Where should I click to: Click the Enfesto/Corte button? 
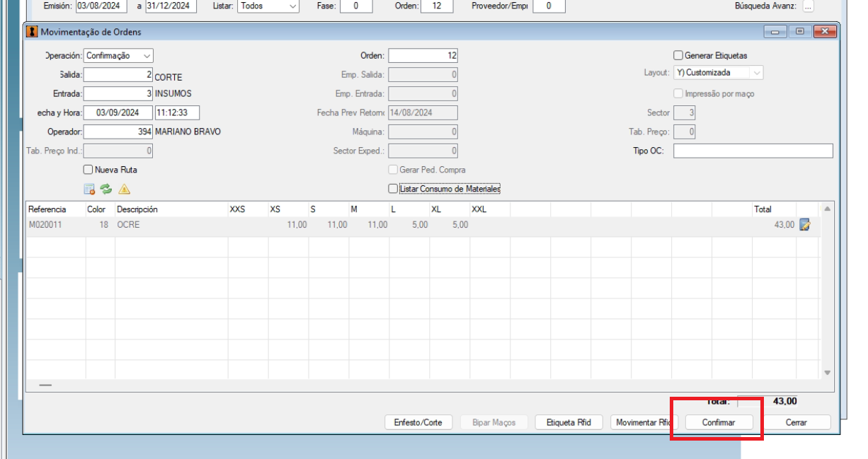pos(418,422)
